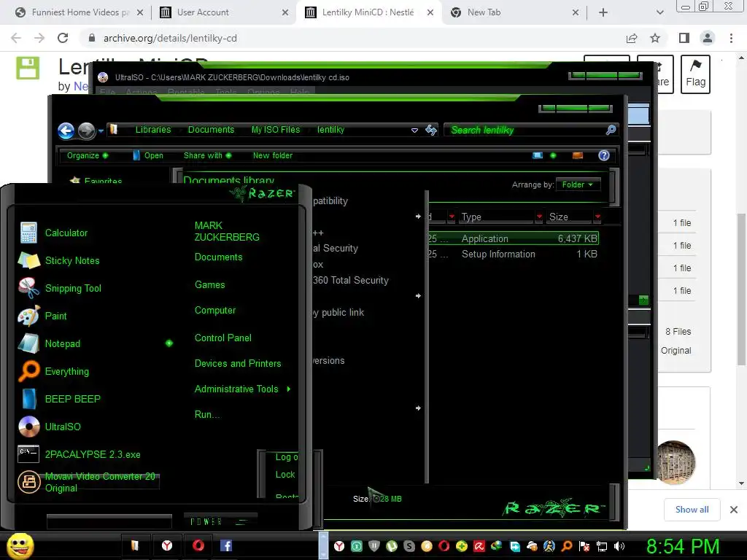Open the Arrange by Folder dropdown
The height and width of the screenshot is (560, 747).
[x=578, y=184]
